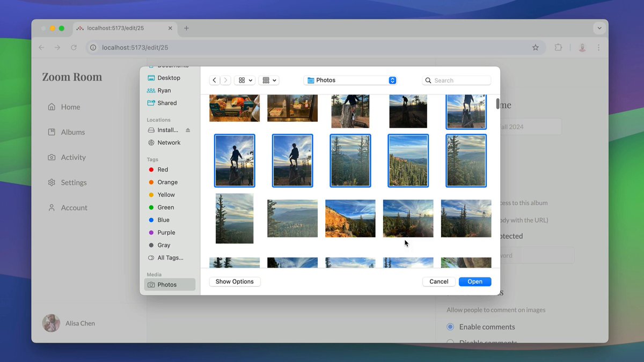
Task: View site information icon in address bar
Action: (93, 48)
